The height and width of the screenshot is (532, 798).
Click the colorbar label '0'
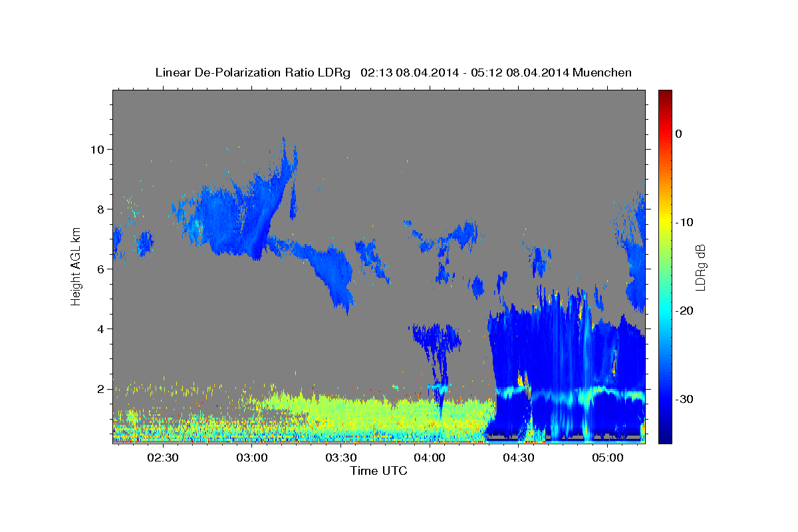678,134
